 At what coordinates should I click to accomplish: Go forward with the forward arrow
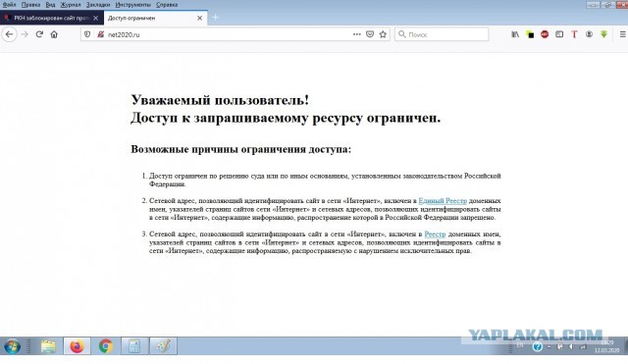pyautogui.click(x=25, y=34)
